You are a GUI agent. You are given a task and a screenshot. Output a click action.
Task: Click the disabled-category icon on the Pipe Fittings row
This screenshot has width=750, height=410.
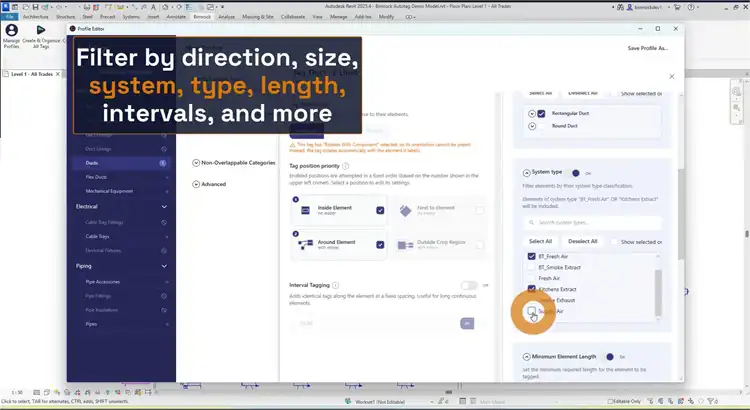click(x=164, y=296)
